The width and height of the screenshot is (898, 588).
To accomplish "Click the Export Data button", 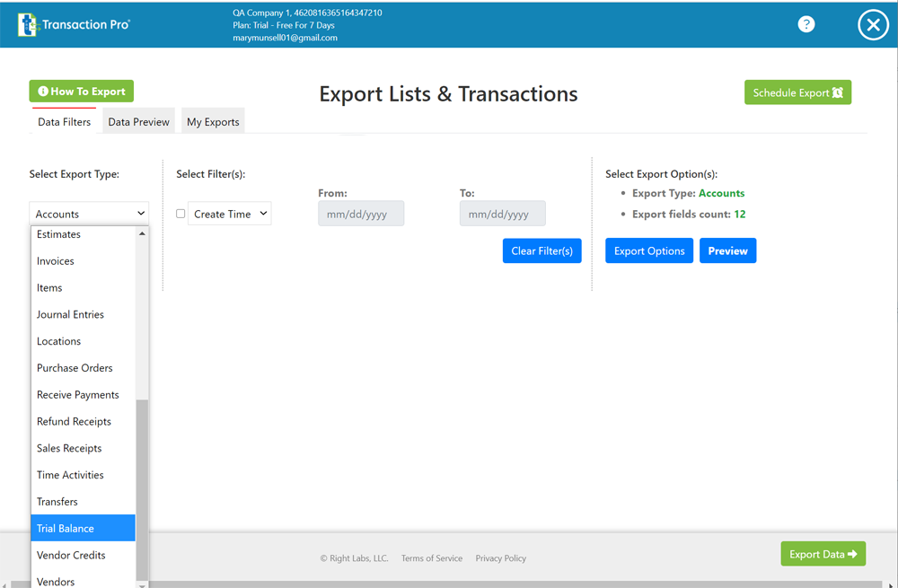I will 823,554.
